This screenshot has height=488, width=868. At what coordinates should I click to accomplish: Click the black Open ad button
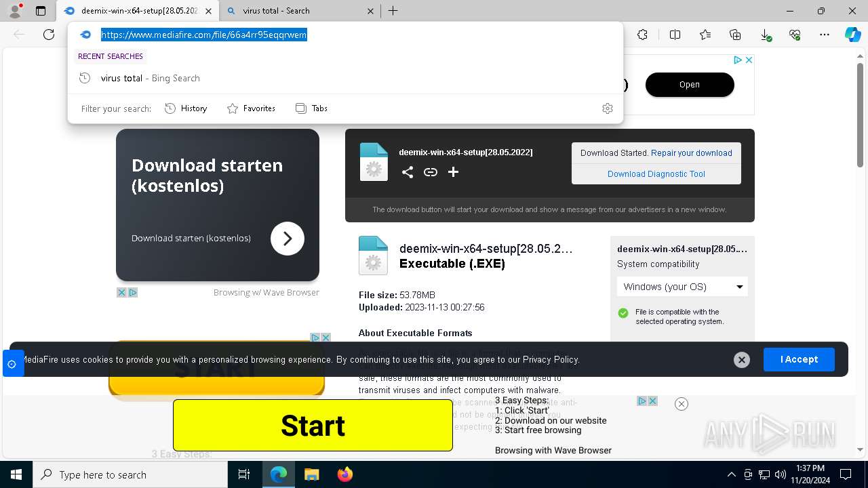click(x=690, y=85)
